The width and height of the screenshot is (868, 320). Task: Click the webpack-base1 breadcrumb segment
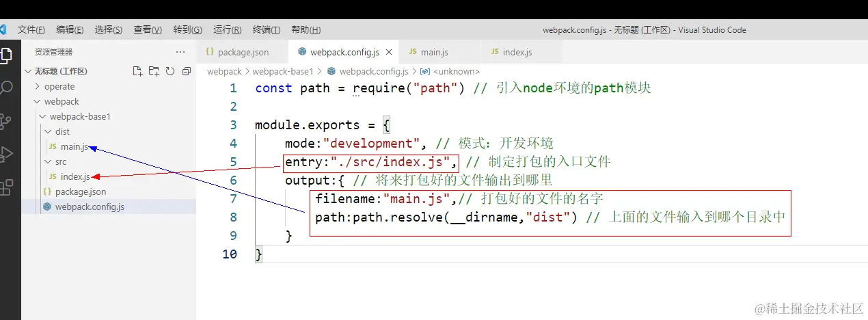[x=283, y=71]
